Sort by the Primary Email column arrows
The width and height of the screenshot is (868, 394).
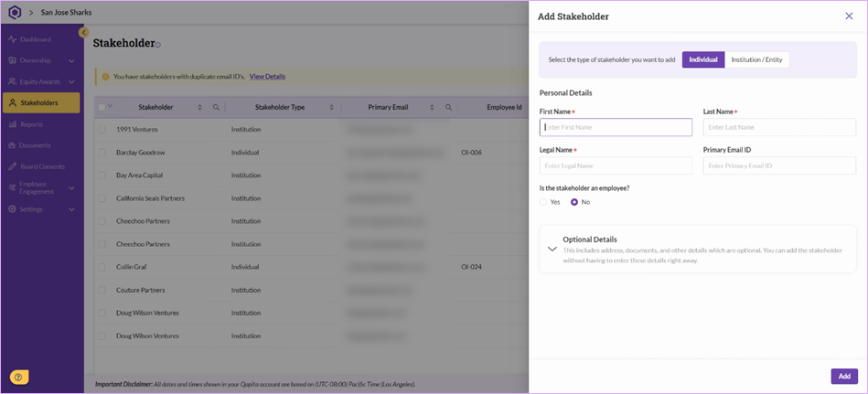[x=433, y=107]
